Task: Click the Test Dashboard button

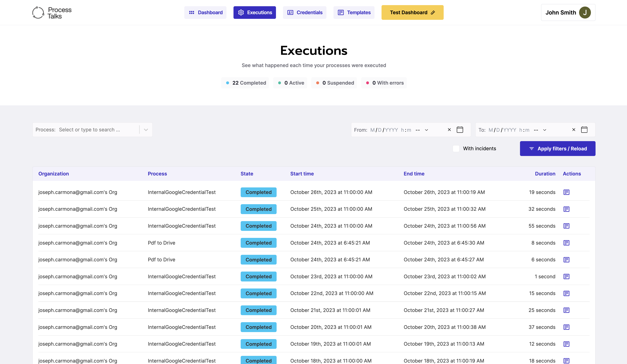Action: pyautogui.click(x=412, y=12)
